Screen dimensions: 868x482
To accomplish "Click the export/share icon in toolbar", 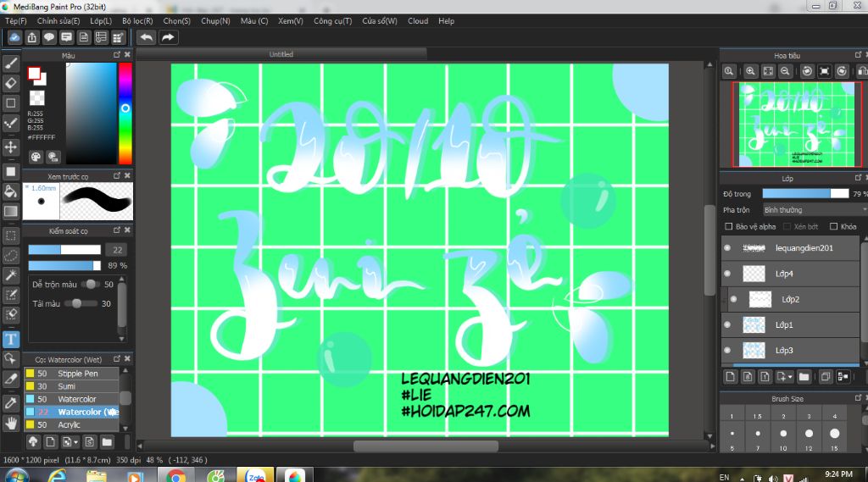I will tap(31, 37).
